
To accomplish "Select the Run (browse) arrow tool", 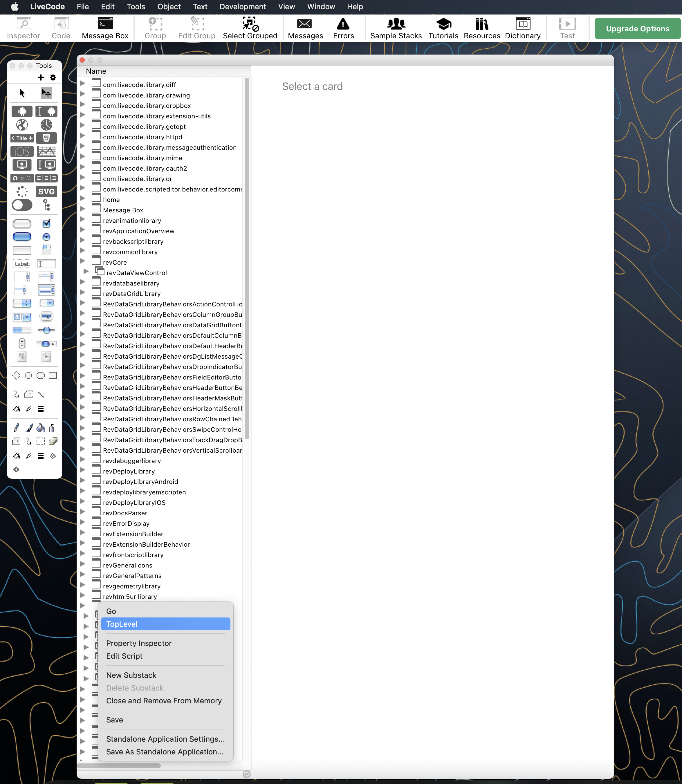I will (22, 93).
